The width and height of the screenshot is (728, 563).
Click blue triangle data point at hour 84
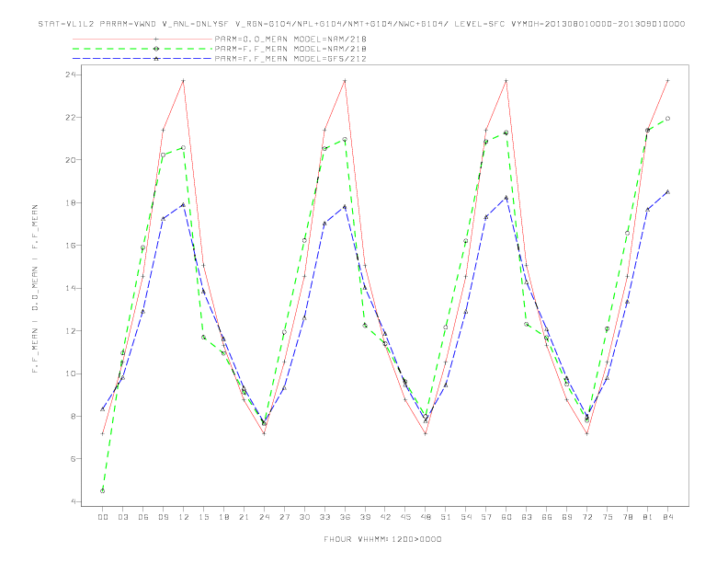click(668, 192)
